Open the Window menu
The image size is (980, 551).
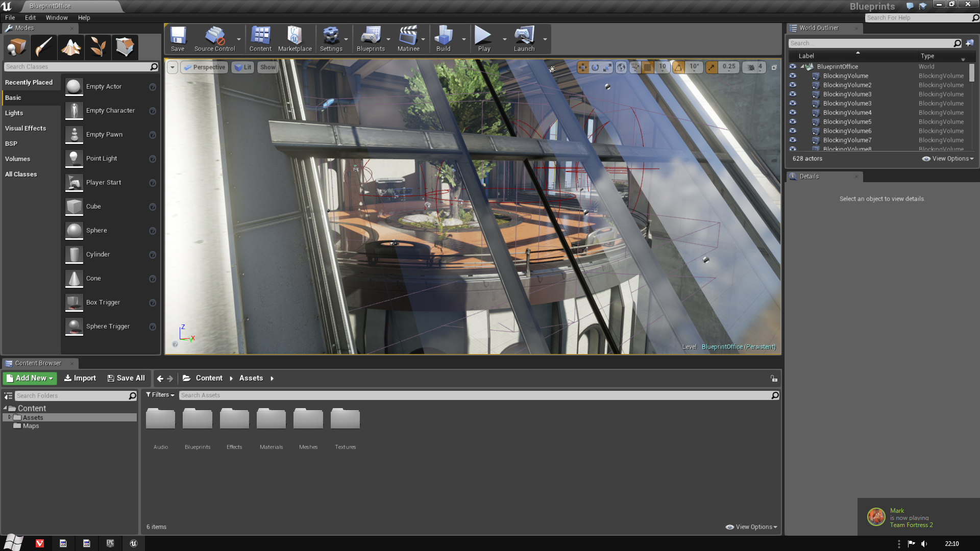click(x=57, y=17)
